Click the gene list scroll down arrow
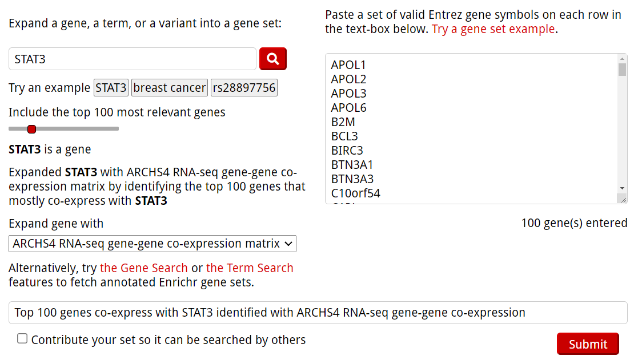 click(x=622, y=188)
